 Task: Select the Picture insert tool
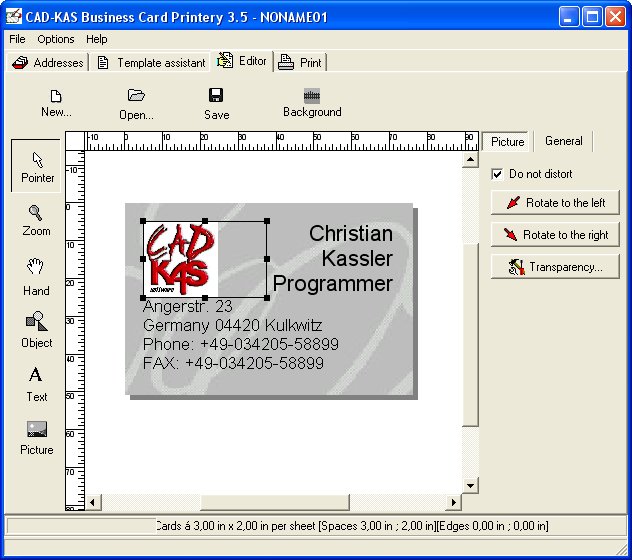click(x=37, y=437)
